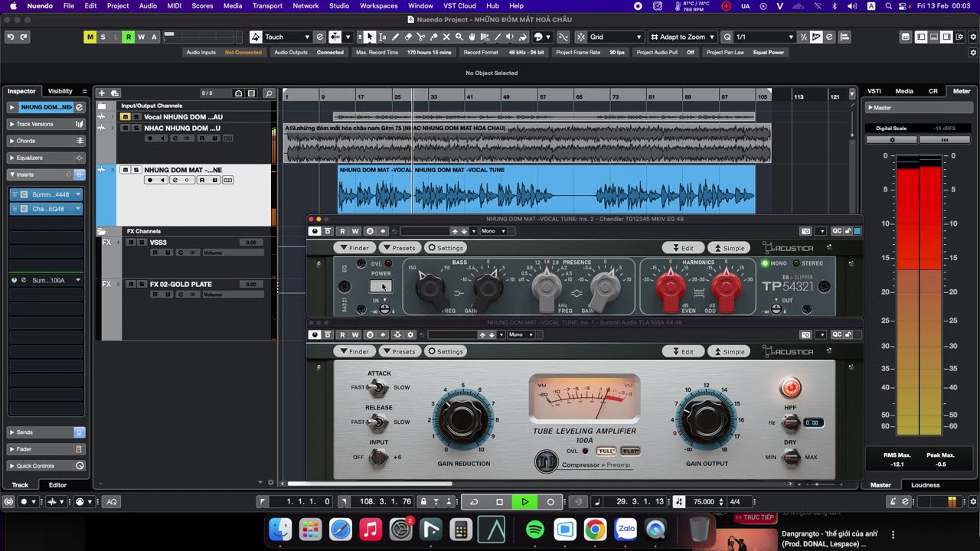Image resolution: width=980 pixels, height=551 pixels.
Task: Open Spotify in the Dock
Action: click(x=535, y=530)
